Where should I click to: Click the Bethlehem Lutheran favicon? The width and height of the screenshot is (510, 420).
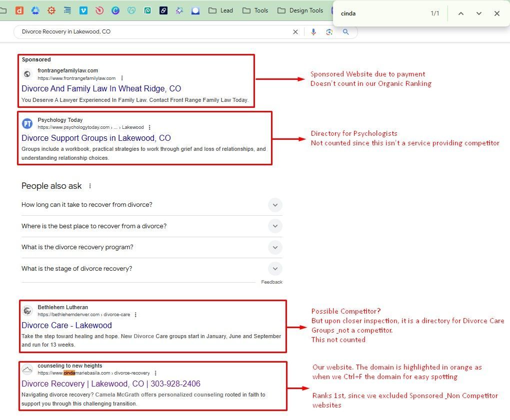pyautogui.click(x=27, y=311)
